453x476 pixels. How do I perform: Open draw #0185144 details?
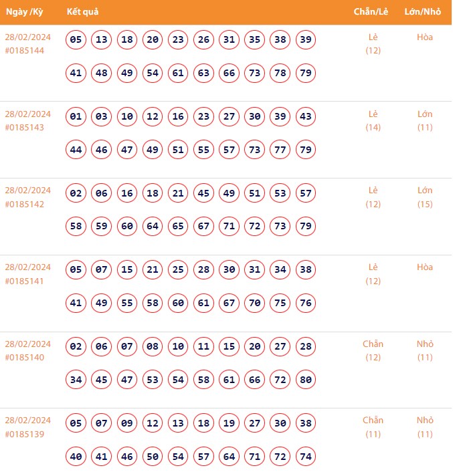coord(25,51)
